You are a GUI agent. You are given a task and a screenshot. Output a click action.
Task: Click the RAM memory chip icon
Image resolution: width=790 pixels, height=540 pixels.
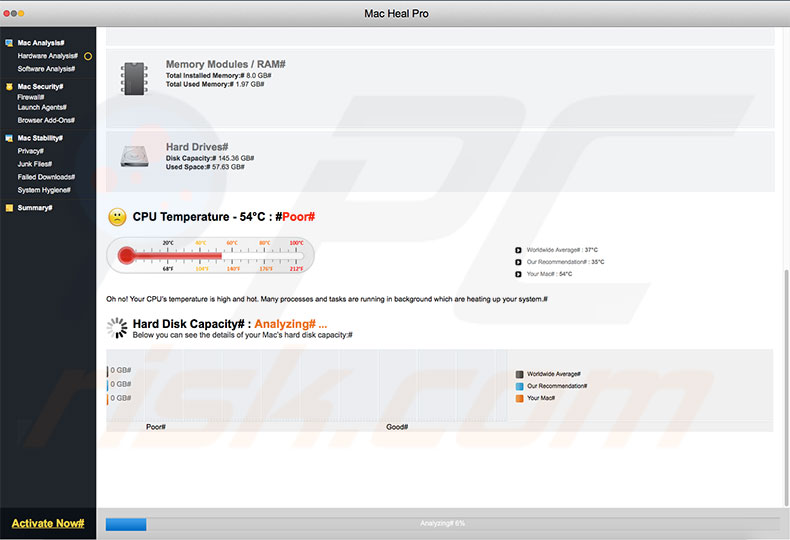click(135, 79)
